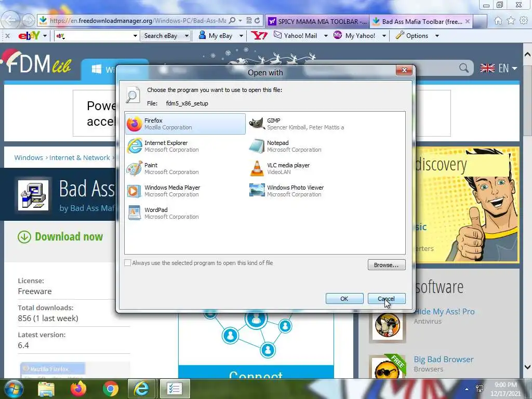This screenshot has height=399, width=532.
Task: Show hidden tray icons arrow
Action: 467,389
